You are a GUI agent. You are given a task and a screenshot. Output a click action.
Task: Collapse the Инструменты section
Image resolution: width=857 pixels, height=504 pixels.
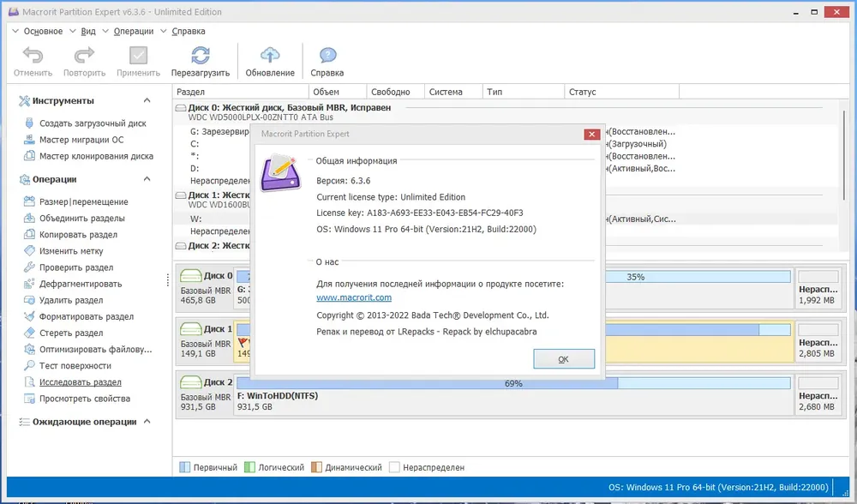[x=147, y=100]
